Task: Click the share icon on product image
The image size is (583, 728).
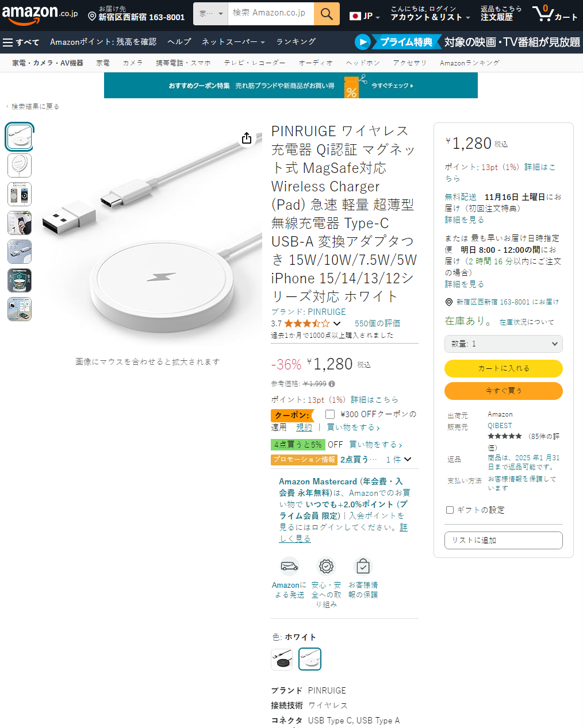Action: [x=247, y=138]
